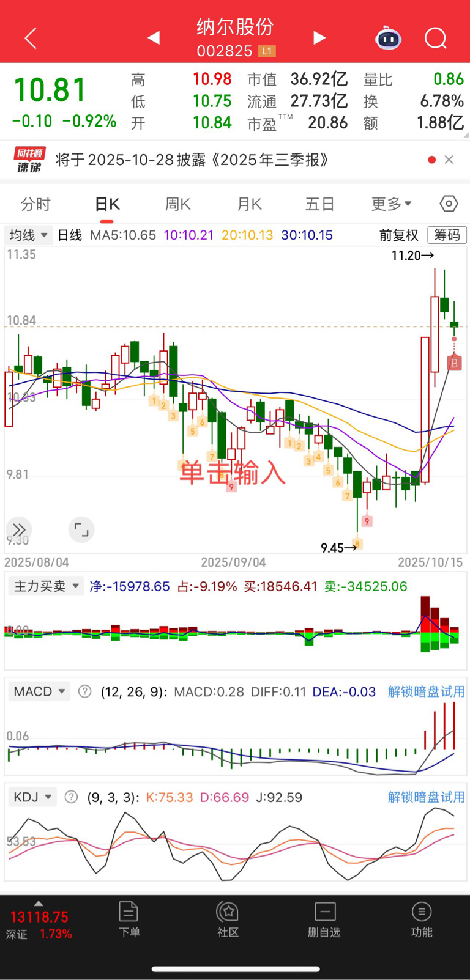This screenshot has width=470, height=980.
Task: Tap the stock name 纳尔股份
Action: click(235, 26)
